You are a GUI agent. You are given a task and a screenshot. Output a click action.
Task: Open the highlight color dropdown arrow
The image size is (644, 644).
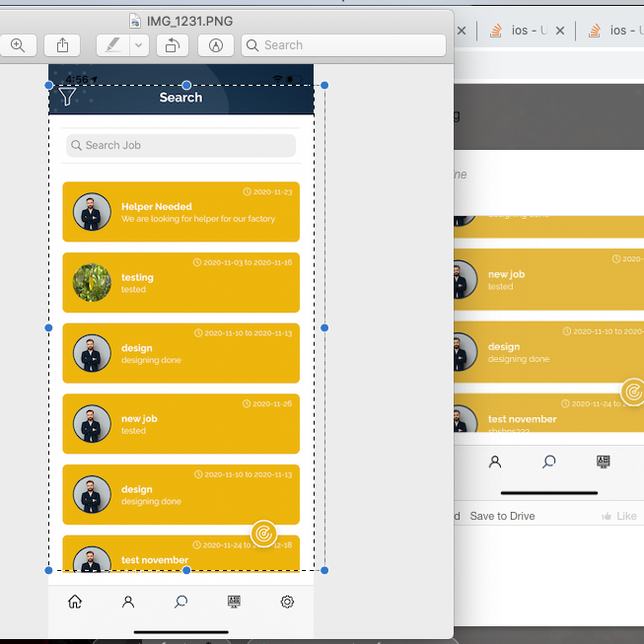pos(139,45)
